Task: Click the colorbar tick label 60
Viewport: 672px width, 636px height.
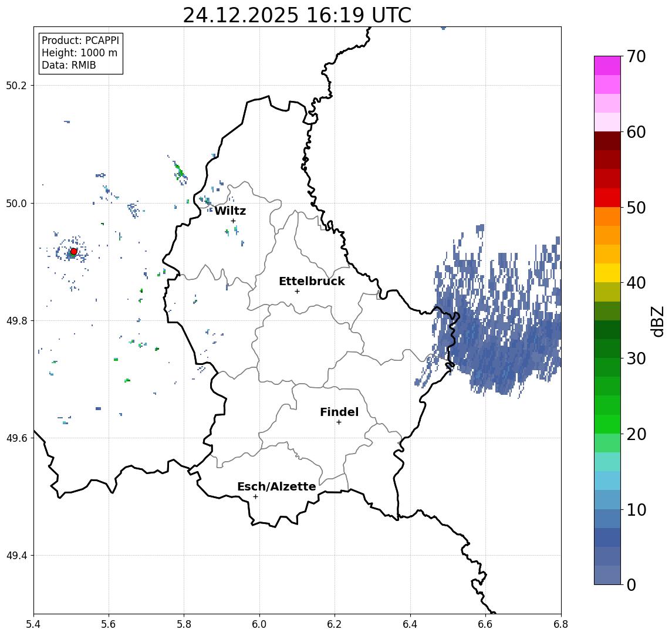Action: point(636,132)
